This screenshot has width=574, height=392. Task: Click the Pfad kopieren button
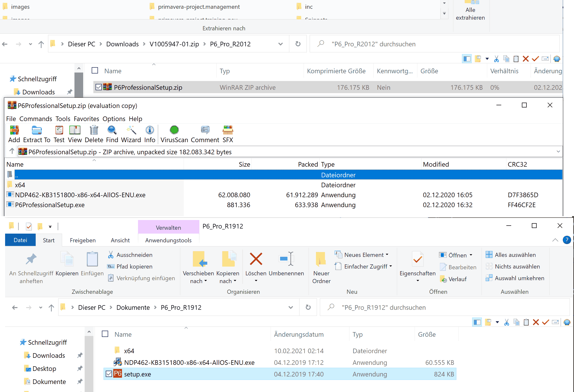134,267
